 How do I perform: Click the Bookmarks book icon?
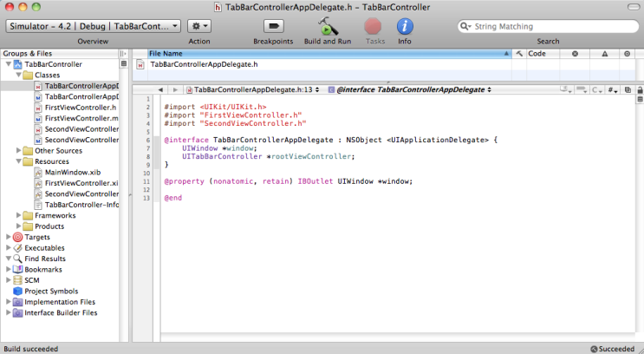point(17,269)
